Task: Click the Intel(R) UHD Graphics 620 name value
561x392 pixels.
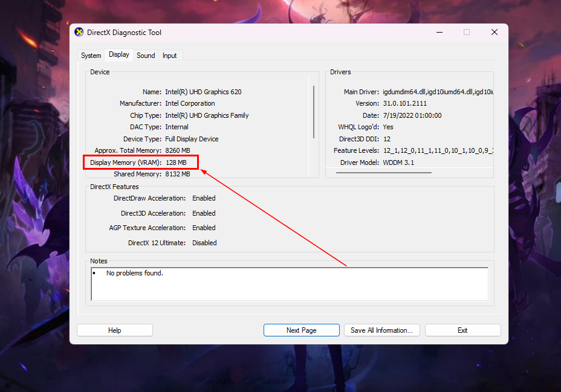Action: click(203, 92)
